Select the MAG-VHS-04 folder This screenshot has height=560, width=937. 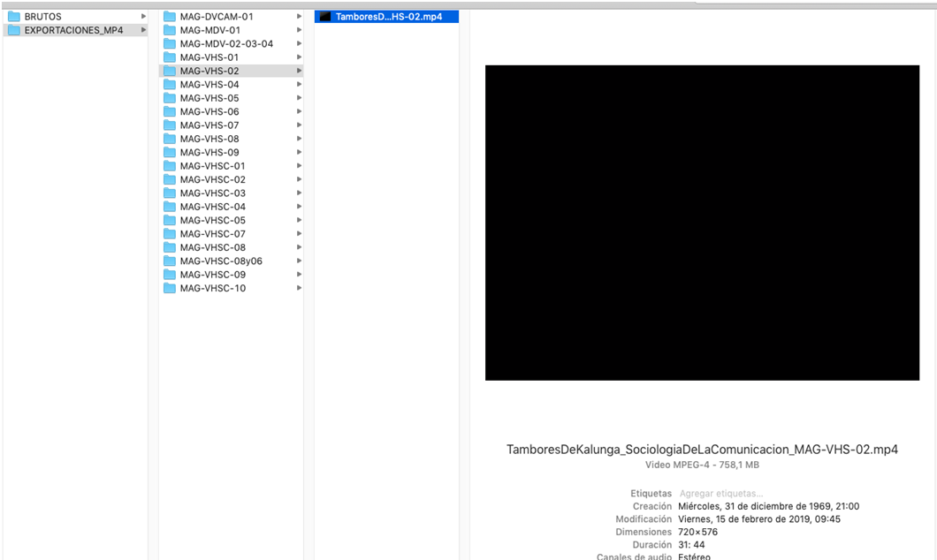point(209,85)
